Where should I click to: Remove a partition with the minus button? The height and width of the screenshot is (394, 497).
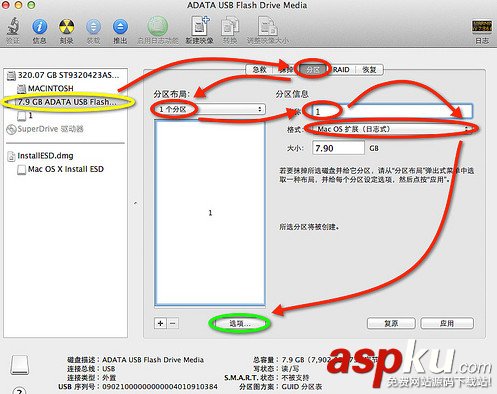tap(173, 323)
